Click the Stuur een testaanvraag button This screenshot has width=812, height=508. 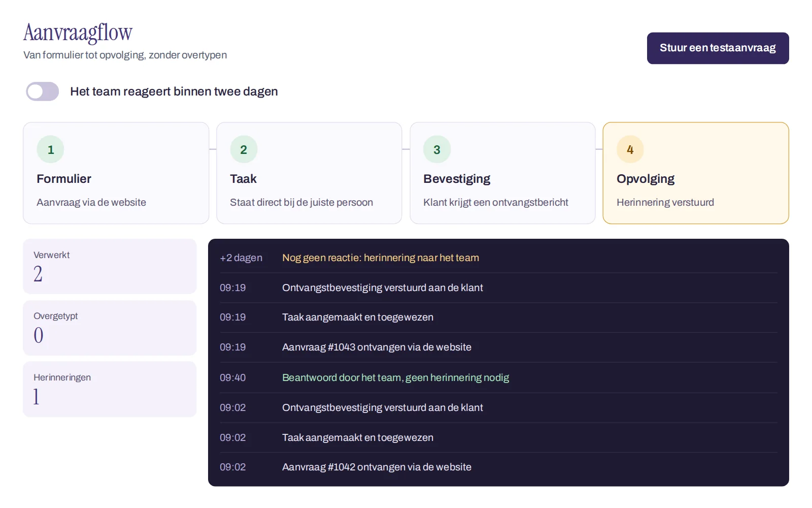click(718, 48)
